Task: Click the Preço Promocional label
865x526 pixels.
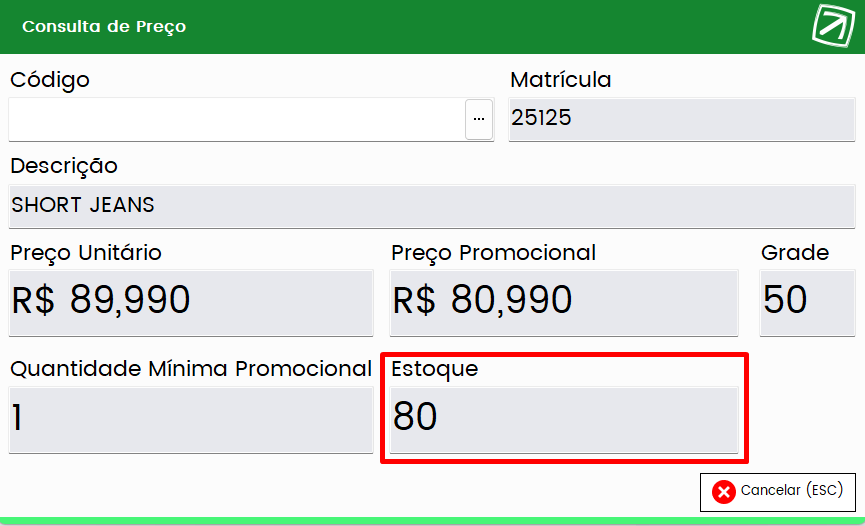Action: [x=494, y=253]
